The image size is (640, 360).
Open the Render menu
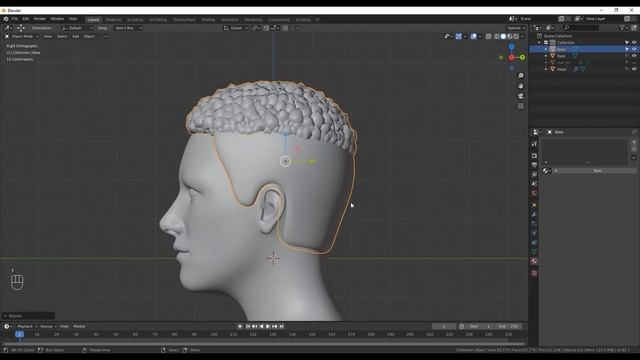point(40,19)
